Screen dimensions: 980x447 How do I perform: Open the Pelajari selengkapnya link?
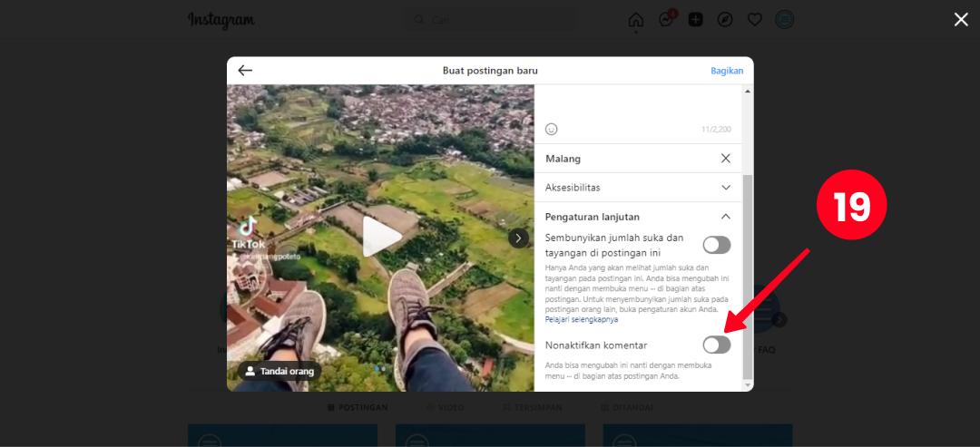[582, 319]
